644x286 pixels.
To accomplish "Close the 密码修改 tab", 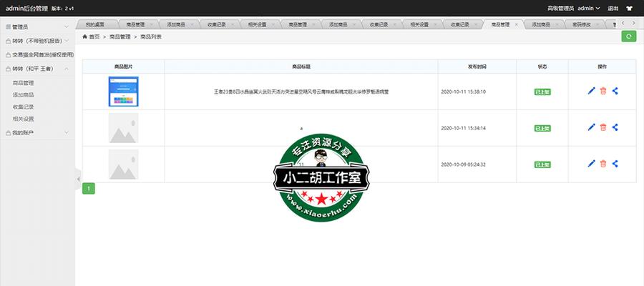I will click(597, 24).
